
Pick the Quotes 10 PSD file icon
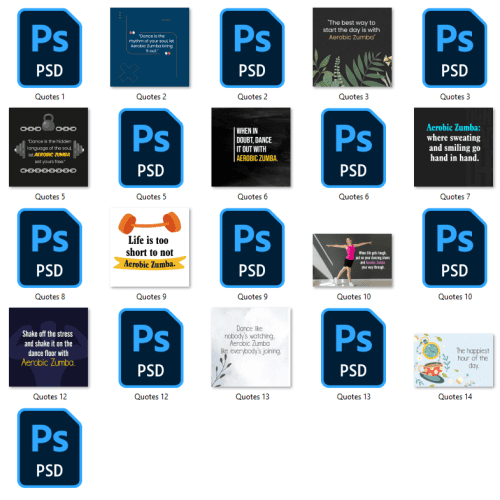pyautogui.click(x=455, y=248)
